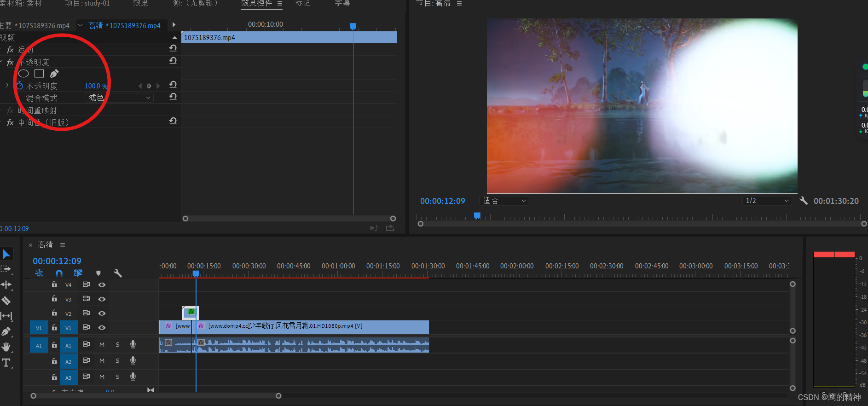Reset the opacity value parameter
This screenshot has height=406, width=868.
173,85
